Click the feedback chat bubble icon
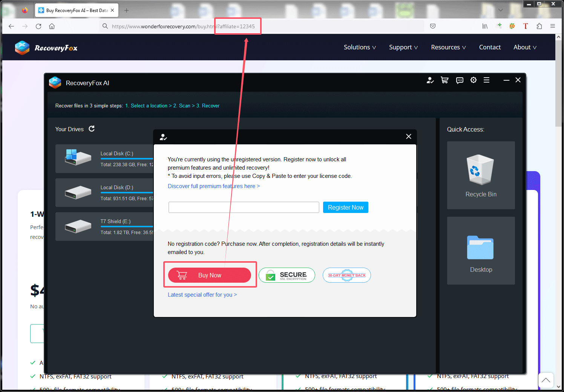Screen dimensions: 564x392 pos(460,80)
